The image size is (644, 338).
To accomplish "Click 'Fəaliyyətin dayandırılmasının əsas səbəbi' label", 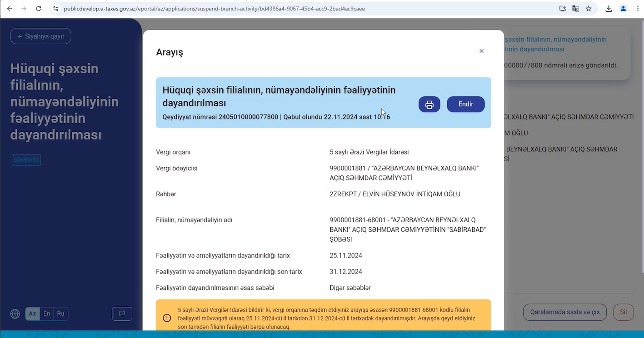I will click(x=215, y=288).
